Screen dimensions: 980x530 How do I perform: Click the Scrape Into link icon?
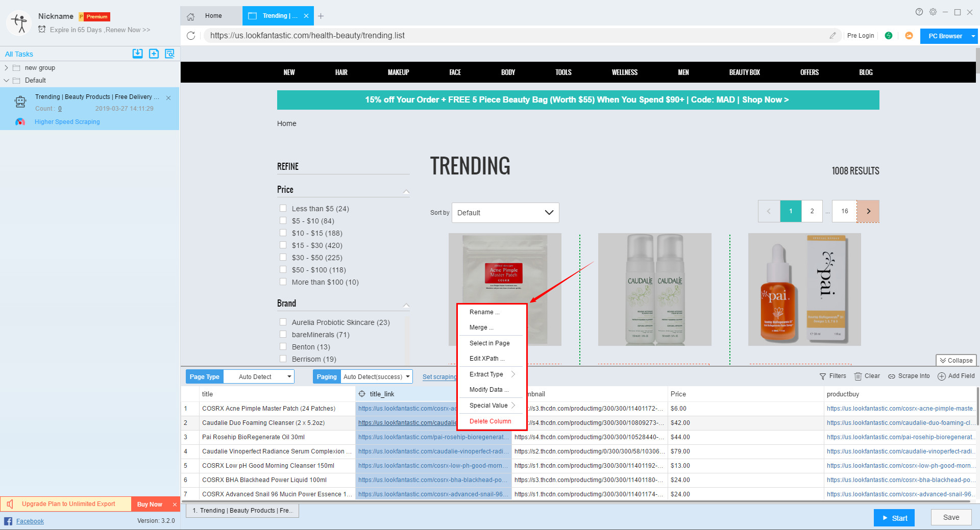892,376
